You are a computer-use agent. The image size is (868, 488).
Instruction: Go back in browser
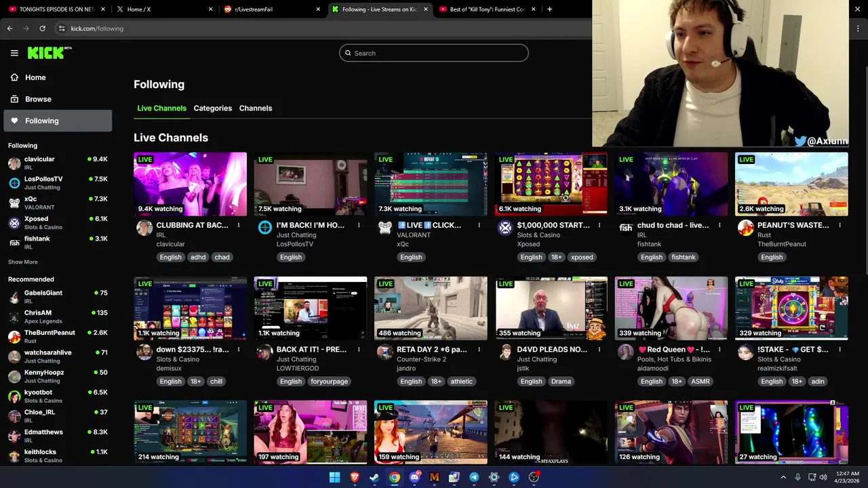(x=9, y=28)
